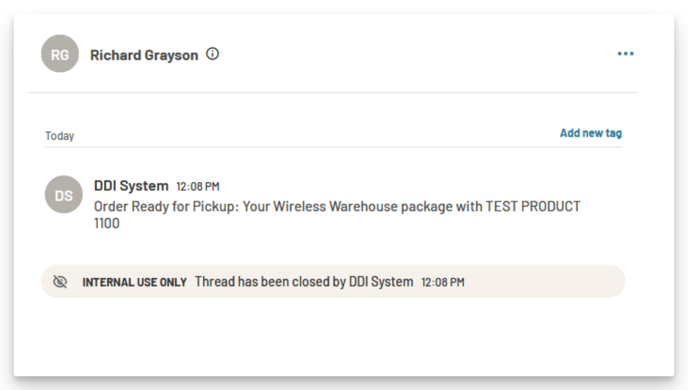The image size is (688, 390).
Task: Click the Order Ready for Pickup text
Action: (166, 207)
